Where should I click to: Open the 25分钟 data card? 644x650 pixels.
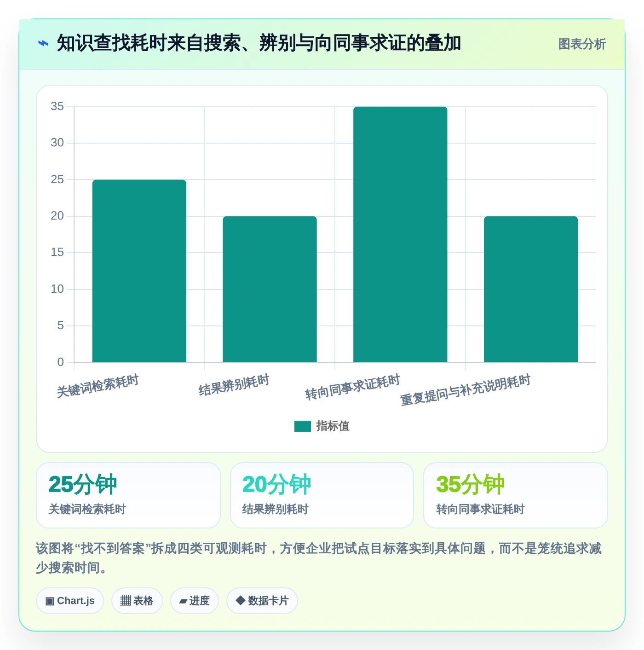click(x=128, y=495)
